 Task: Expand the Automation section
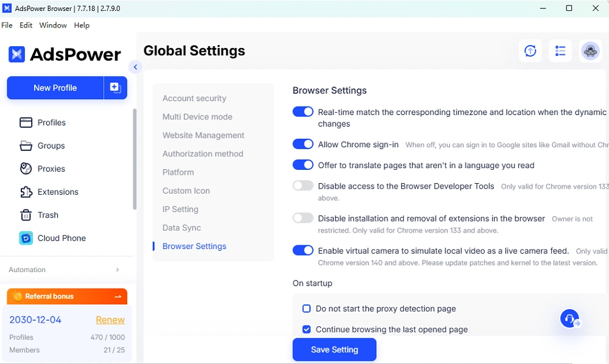(x=118, y=270)
